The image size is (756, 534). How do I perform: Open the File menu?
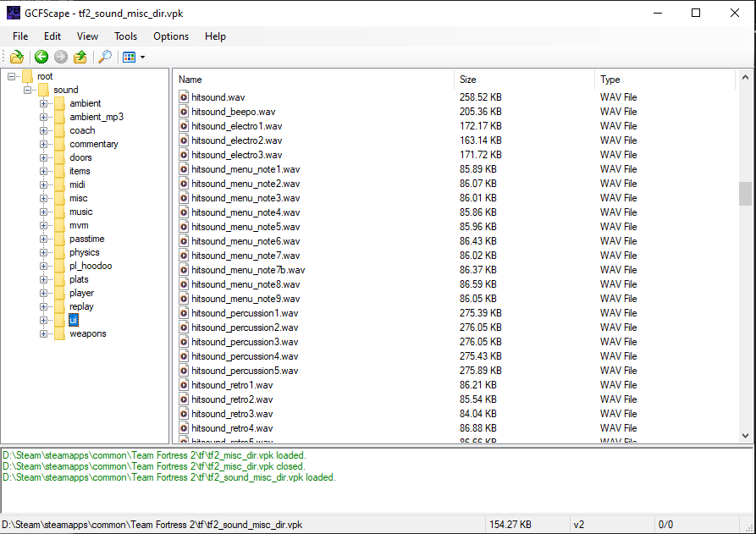point(20,36)
